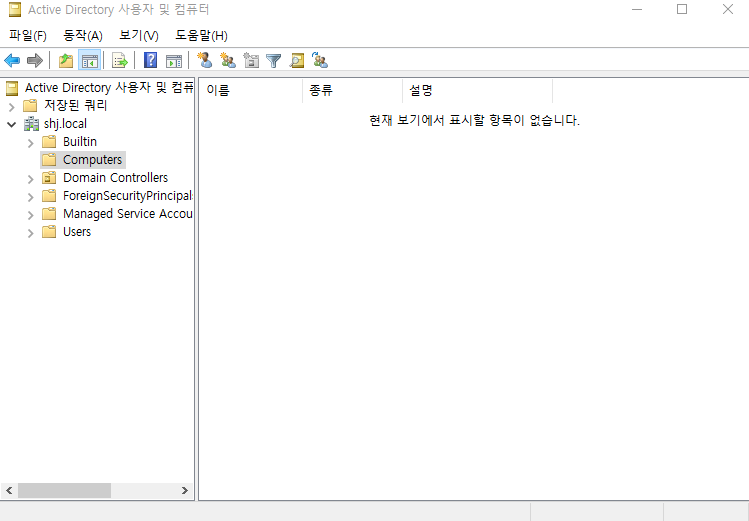
Task: Expand the Users container
Action: click(31, 233)
